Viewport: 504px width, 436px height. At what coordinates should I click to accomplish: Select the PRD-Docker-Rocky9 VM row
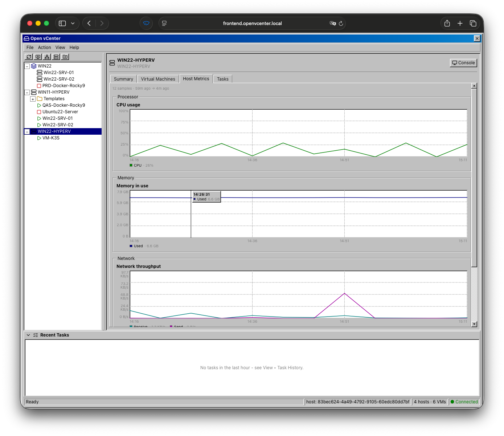[63, 86]
